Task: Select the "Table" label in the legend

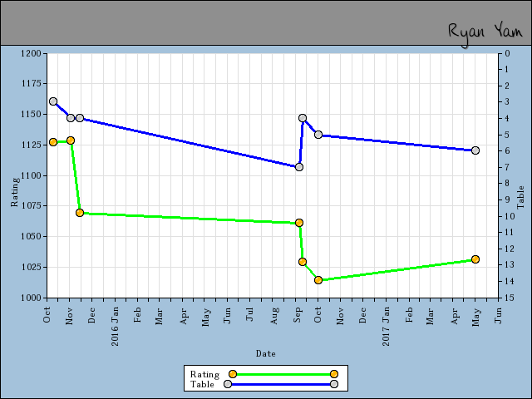Action: (x=202, y=384)
